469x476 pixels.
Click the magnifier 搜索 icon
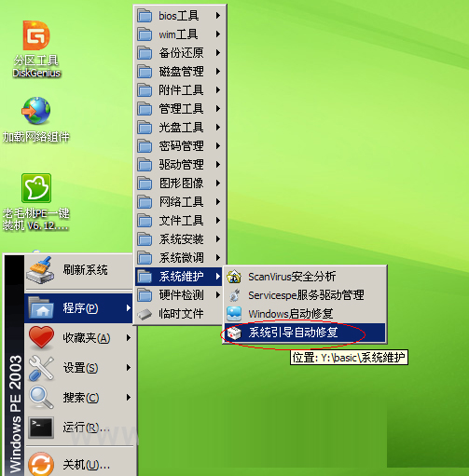point(41,397)
